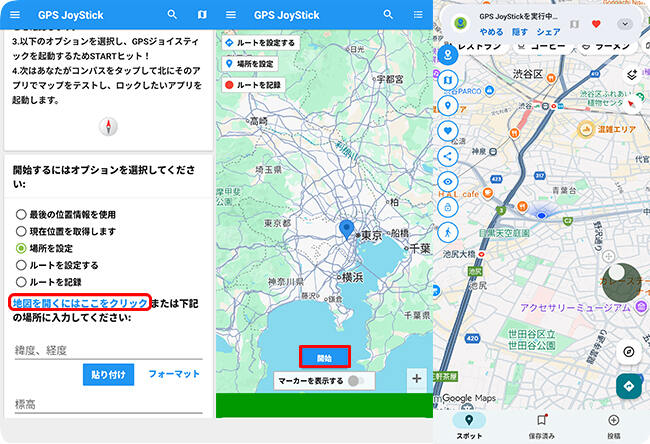The image size is (650, 444).
Task: Tap heart favorites icon in side column
Action: tap(447, 131)
